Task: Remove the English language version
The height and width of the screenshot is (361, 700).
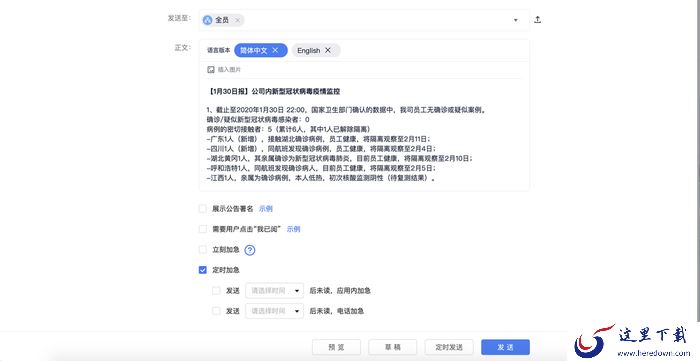Action: (x=328, y=50)
